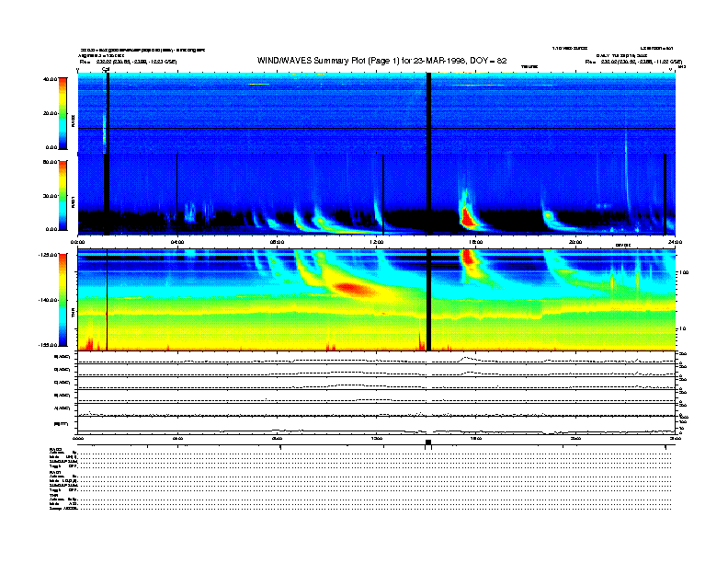The image size is (728, 563).
Task: Click the 10 tick on TNR right axis
Action: pos(682,329)
